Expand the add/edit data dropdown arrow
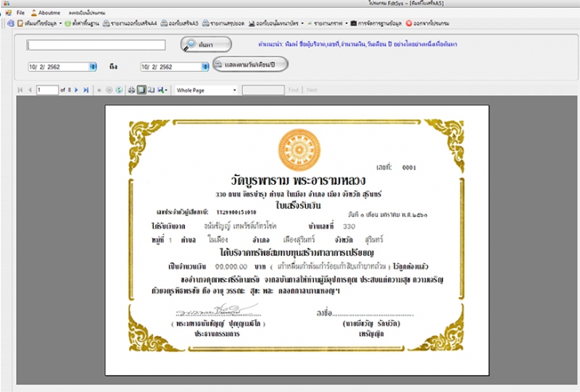The image size is (580, 392). 61,23
